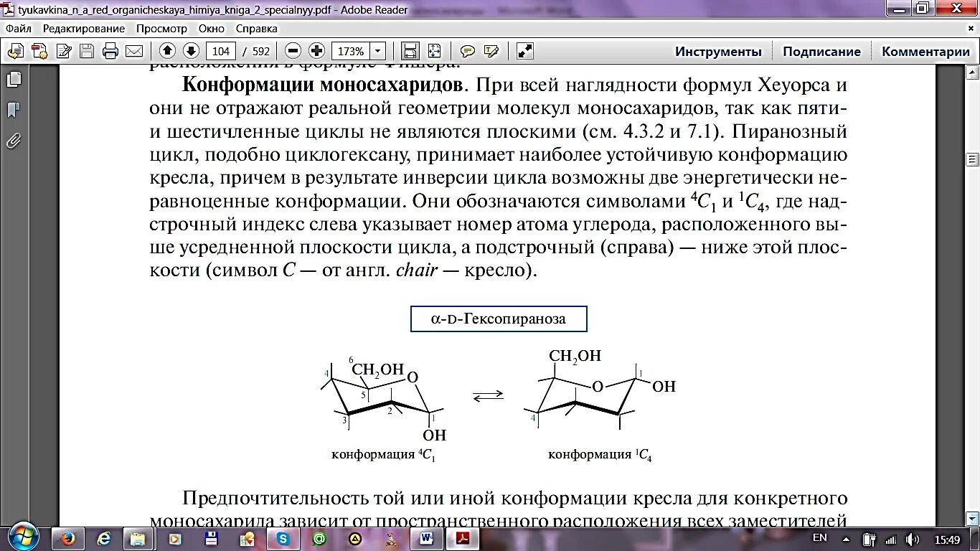Open the Инструменты pane

[718, 52]
